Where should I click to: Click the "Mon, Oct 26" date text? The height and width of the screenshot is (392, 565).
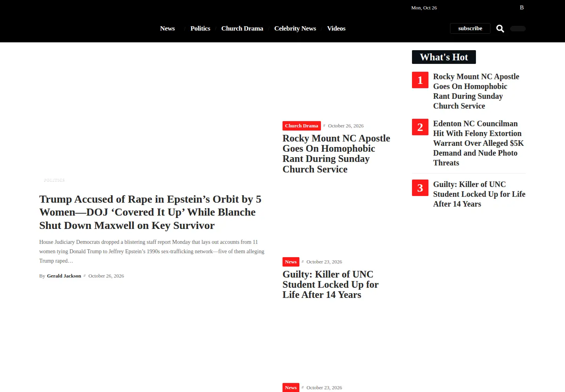tap(424, 8)
